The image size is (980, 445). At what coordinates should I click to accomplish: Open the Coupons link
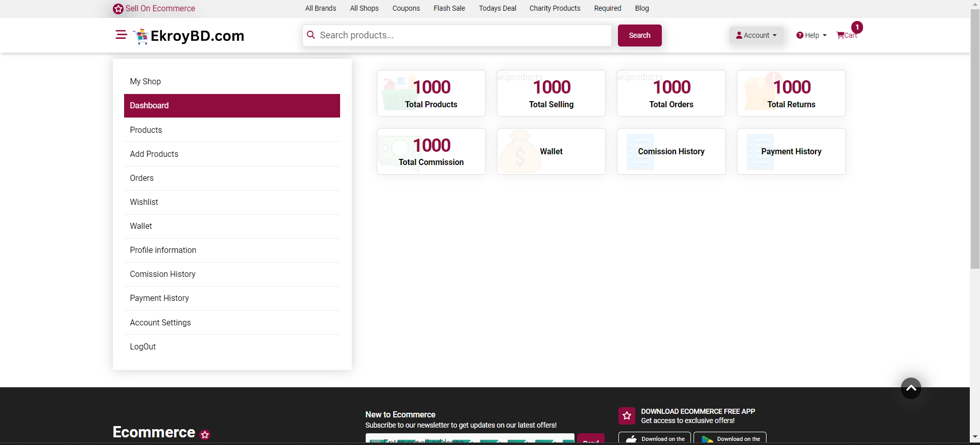click(406, 8)
